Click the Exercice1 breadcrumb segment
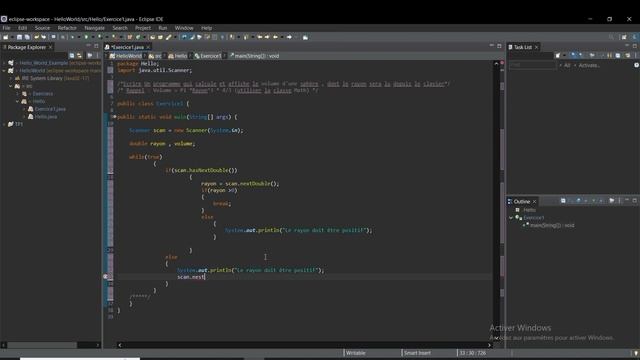This screenshot has height=360, width=640. pyautogui.click(x=208, y=56)
